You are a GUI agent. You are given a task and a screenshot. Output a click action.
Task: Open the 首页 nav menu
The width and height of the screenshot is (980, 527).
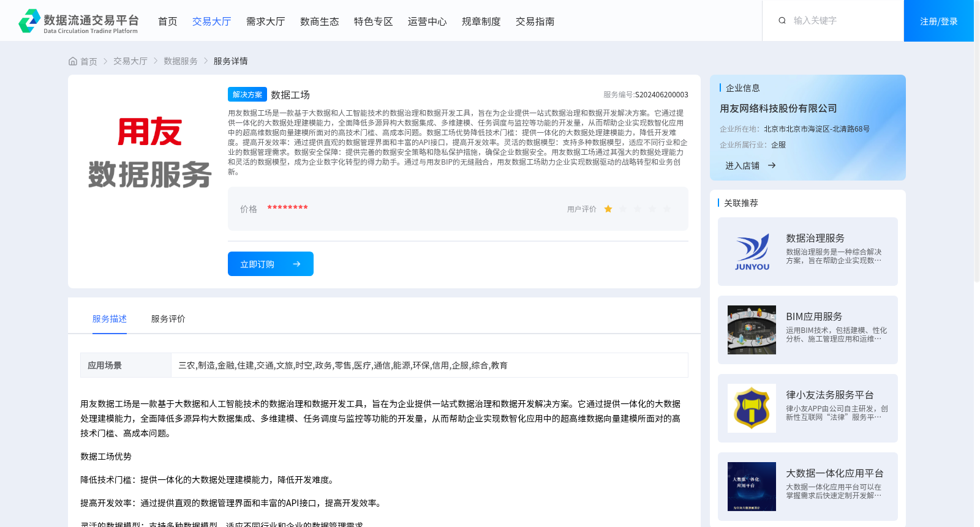pos(168,21)
